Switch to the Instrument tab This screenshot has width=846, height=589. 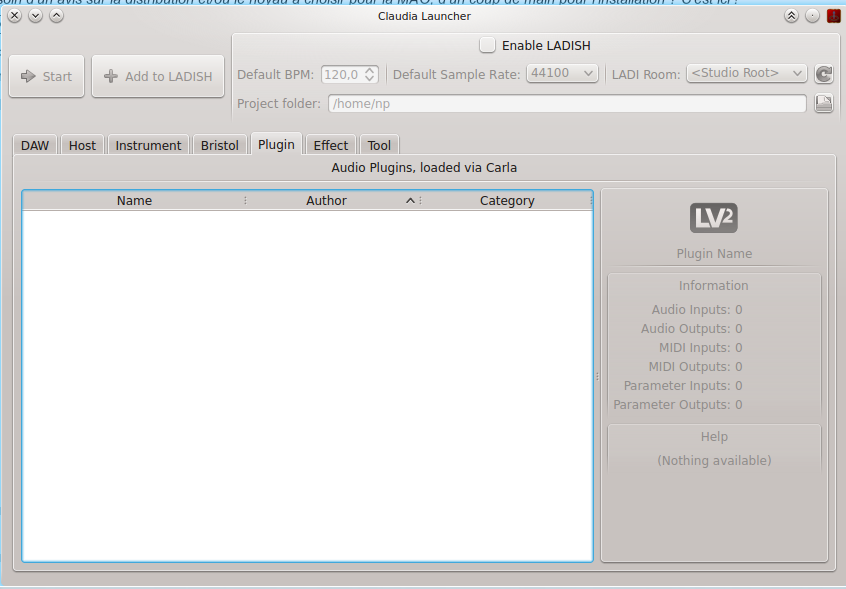[x=148, y=145]
